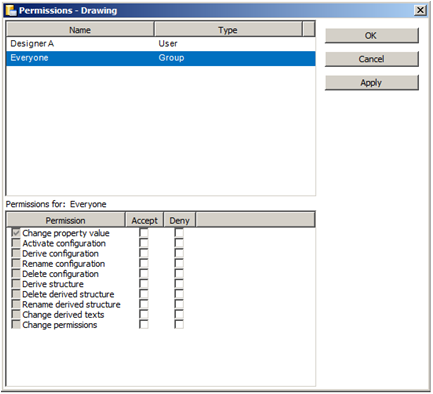
Task: Enable Accept for Activate configuration
Action: click(144, 243)
